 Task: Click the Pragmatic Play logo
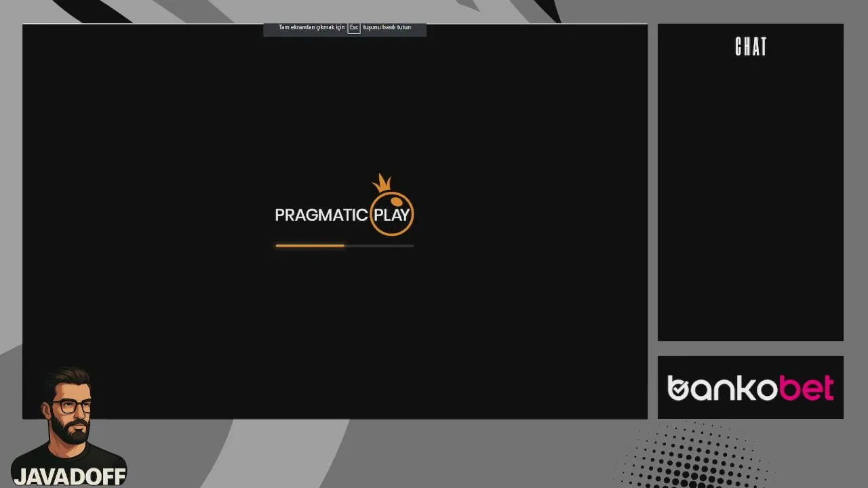coord(344,205)
